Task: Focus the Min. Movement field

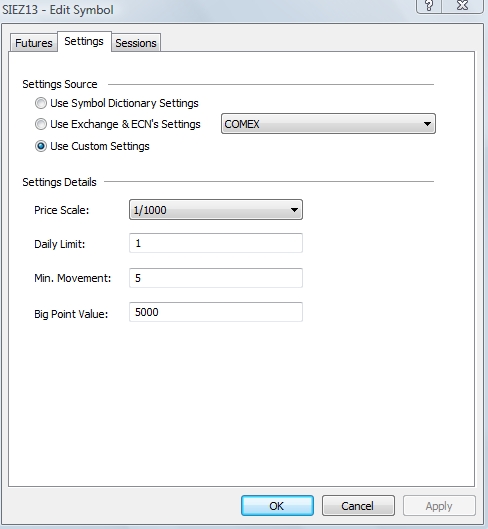Action: (216, 278)
